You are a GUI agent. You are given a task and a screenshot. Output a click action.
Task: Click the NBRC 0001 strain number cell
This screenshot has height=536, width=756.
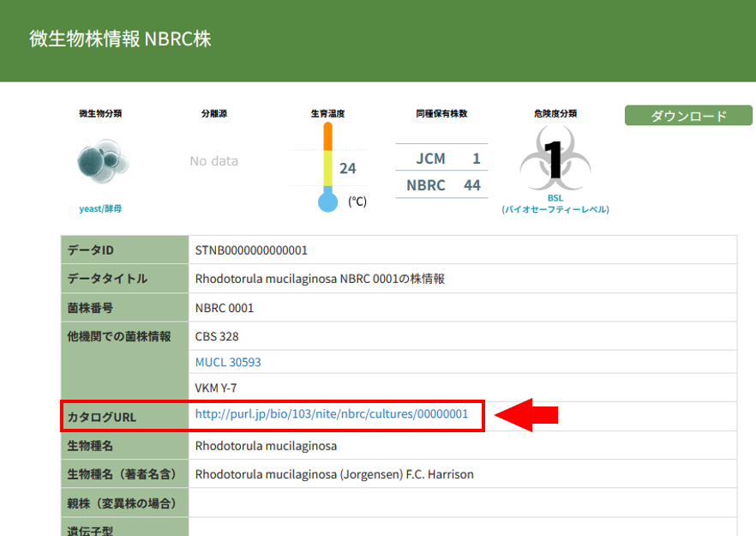(x=225, y=308)
